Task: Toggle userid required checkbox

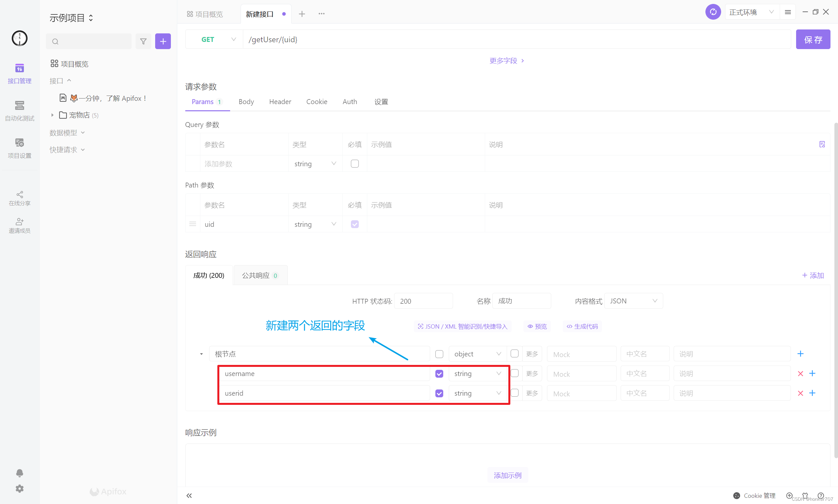Action: (439, 393)
